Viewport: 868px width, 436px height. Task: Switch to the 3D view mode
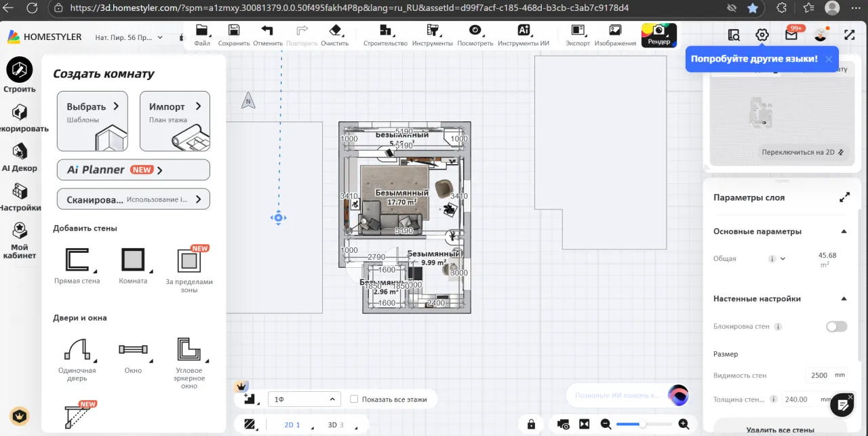tap(332, 425)
